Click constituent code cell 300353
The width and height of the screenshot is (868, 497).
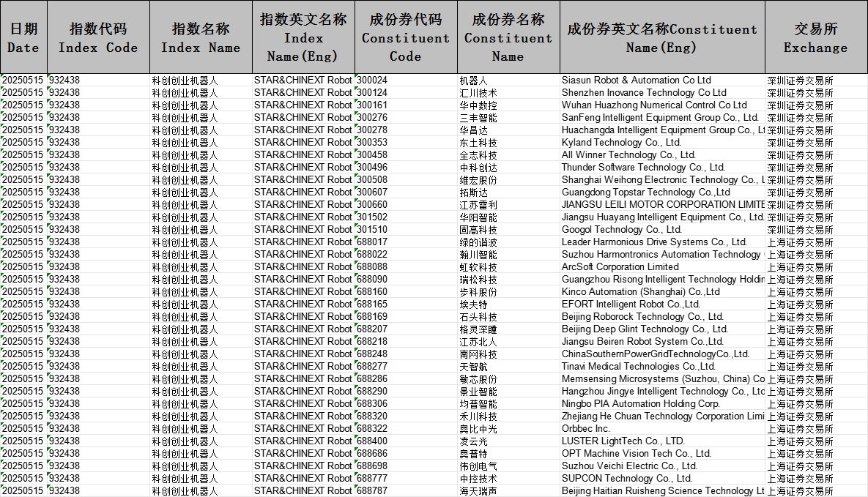click(406, 142)
